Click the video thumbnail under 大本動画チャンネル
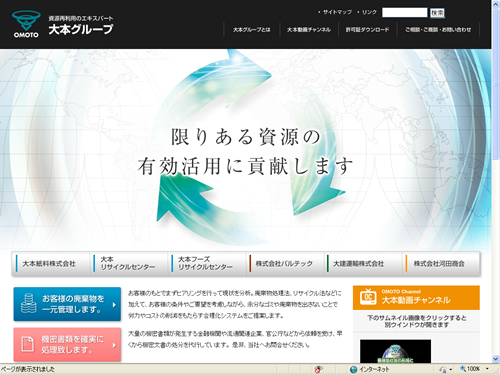This screenshot has width=500, height=375. coord(395,351)
